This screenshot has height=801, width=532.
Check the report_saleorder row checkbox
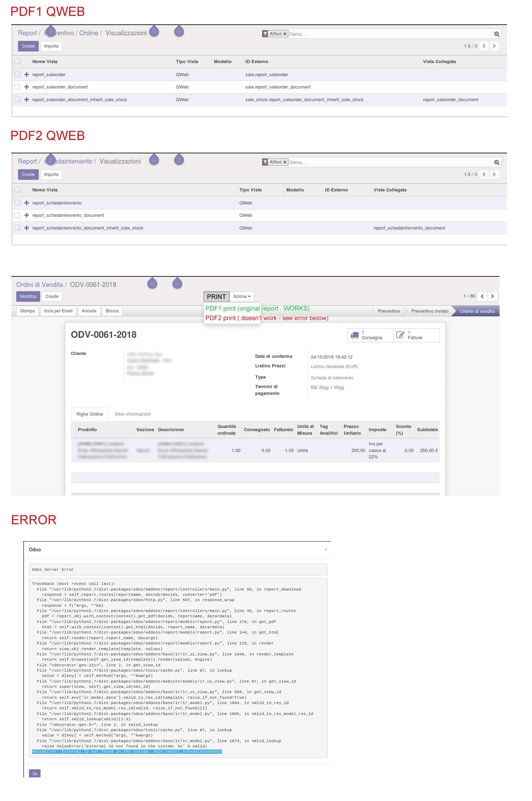coord(17,74)
